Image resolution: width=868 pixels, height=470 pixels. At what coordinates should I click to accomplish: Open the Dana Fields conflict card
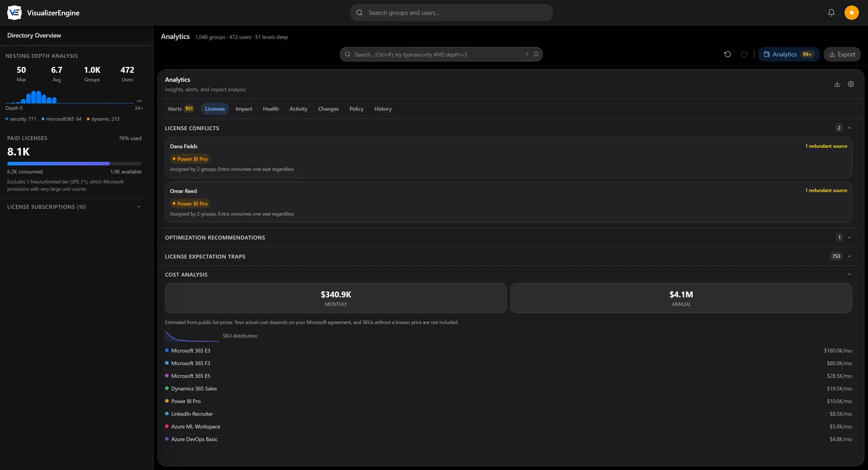tap(508, 158)
